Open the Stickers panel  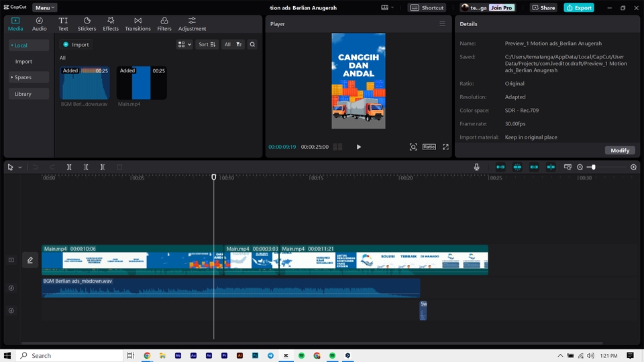[x=87, y=24]
